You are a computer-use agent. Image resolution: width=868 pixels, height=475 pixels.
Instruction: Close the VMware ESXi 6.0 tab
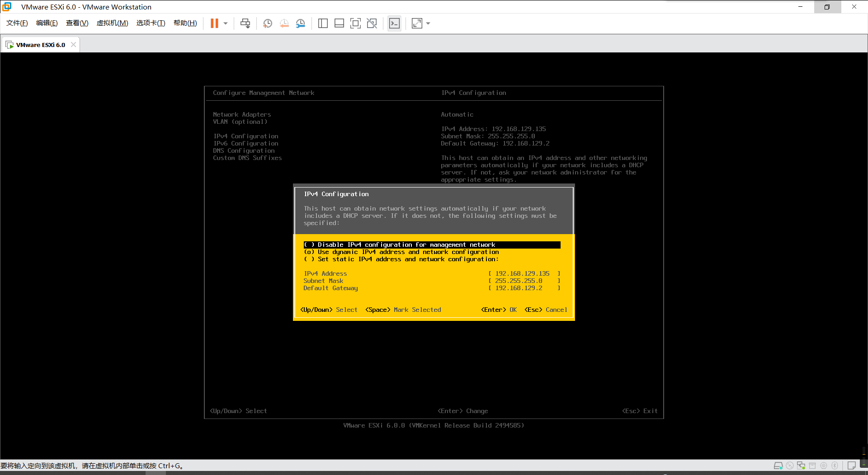tap(73, 44)
